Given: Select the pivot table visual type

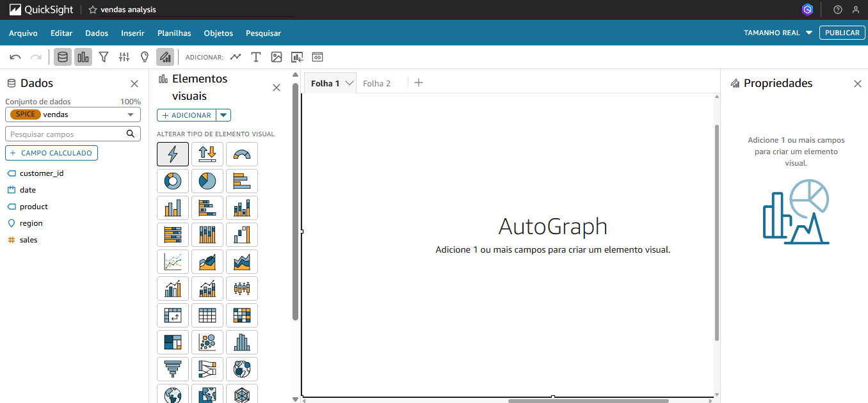Looking at the screenshot, I should tap(173, 315).
